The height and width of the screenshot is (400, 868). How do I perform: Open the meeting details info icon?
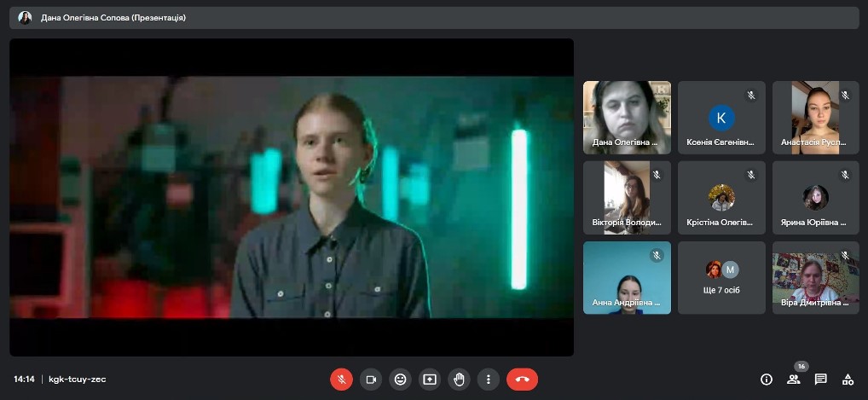[x=767, y=380]
